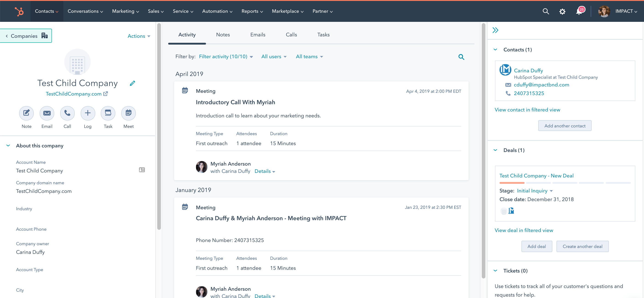Image resolution: width=644 pixels, height=298 pixels.
Task: Create a Note for Test Child Company
Action: click(x=26, y=113)
